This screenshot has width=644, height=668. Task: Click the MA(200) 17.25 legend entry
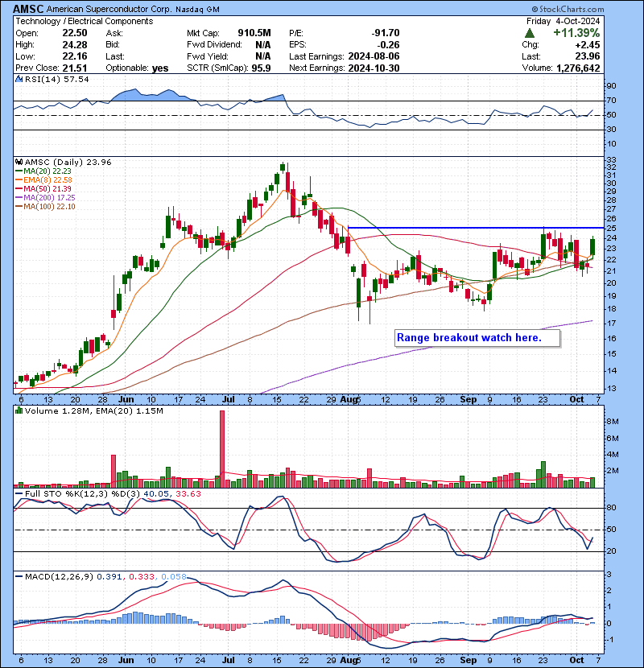(x=45, y=198)
